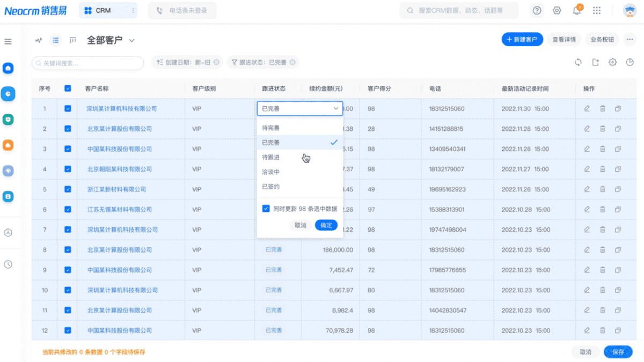The width and height of the screenshot is (644, 362).
Task: Refresh the customer list with the sync icon
Action: [578, 62]
